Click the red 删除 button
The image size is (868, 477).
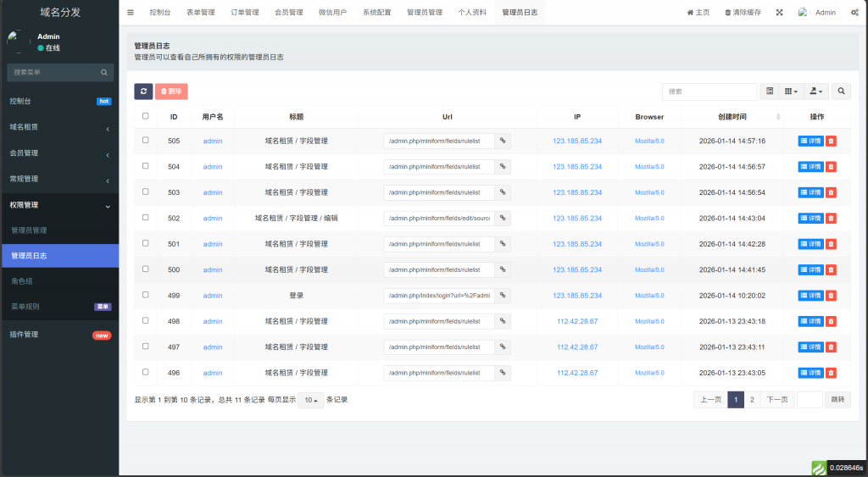171,92
